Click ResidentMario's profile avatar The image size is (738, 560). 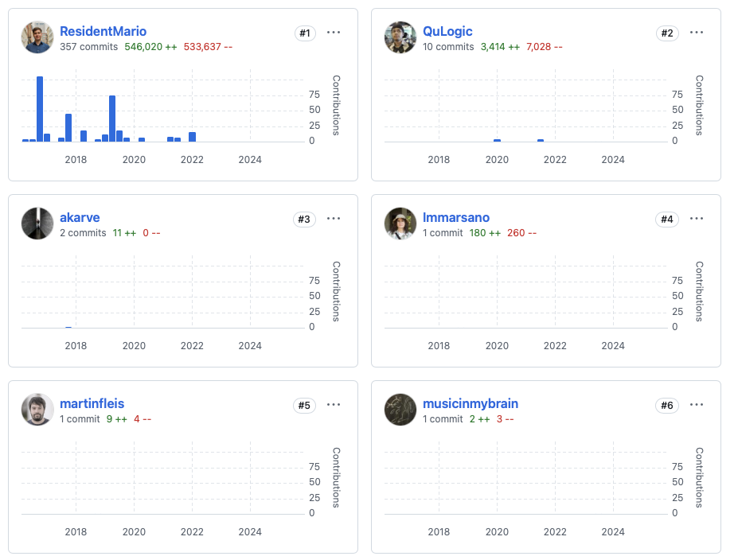click(x=37, y=37)
